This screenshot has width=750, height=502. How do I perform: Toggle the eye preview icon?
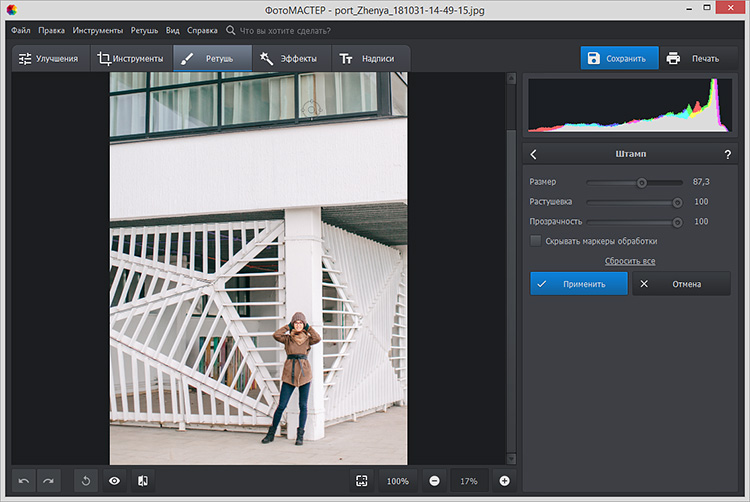(x=114, y=481)
